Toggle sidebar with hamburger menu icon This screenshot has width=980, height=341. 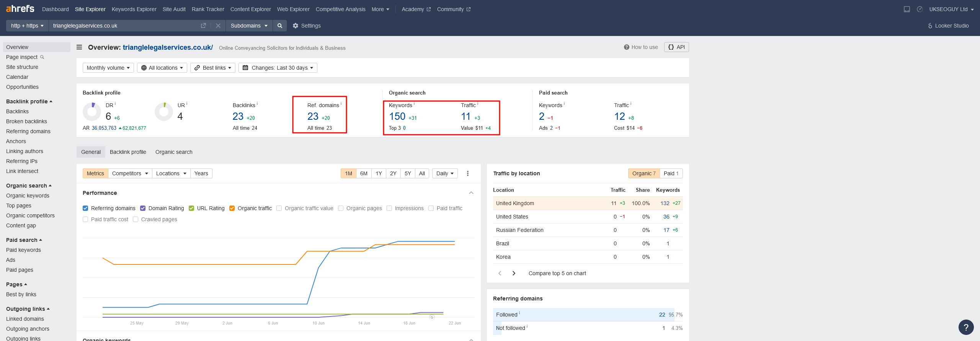coord(79,47)
